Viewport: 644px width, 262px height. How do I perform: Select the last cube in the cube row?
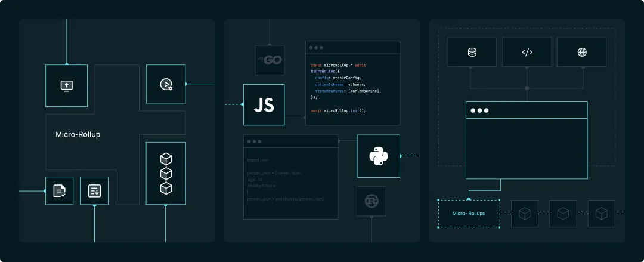[x=602, y=214]
